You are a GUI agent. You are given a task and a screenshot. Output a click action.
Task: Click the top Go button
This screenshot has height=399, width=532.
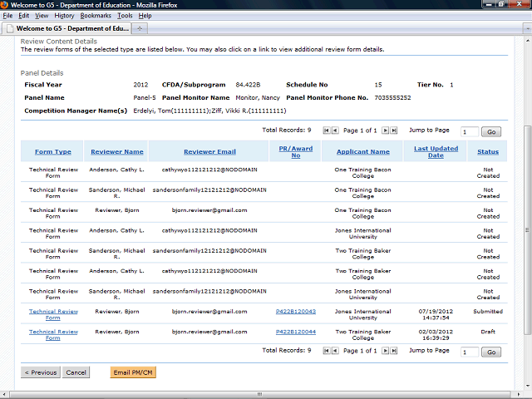click(491, 131)
